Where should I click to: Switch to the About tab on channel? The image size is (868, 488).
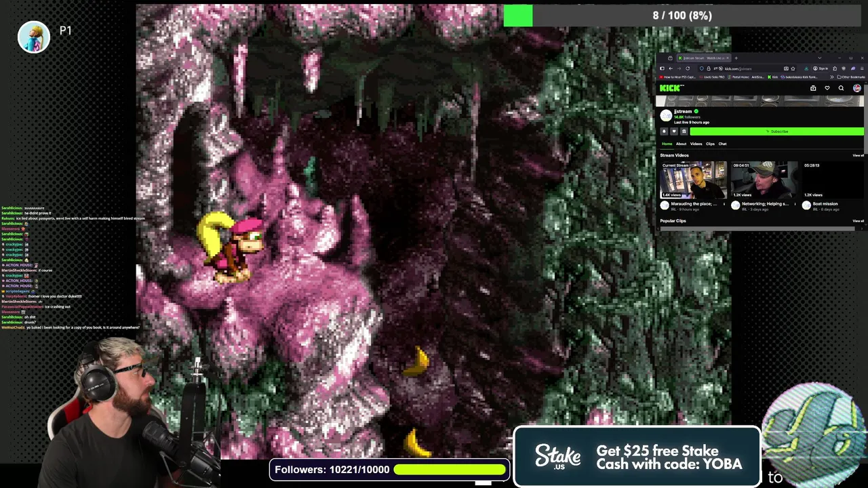681,144
